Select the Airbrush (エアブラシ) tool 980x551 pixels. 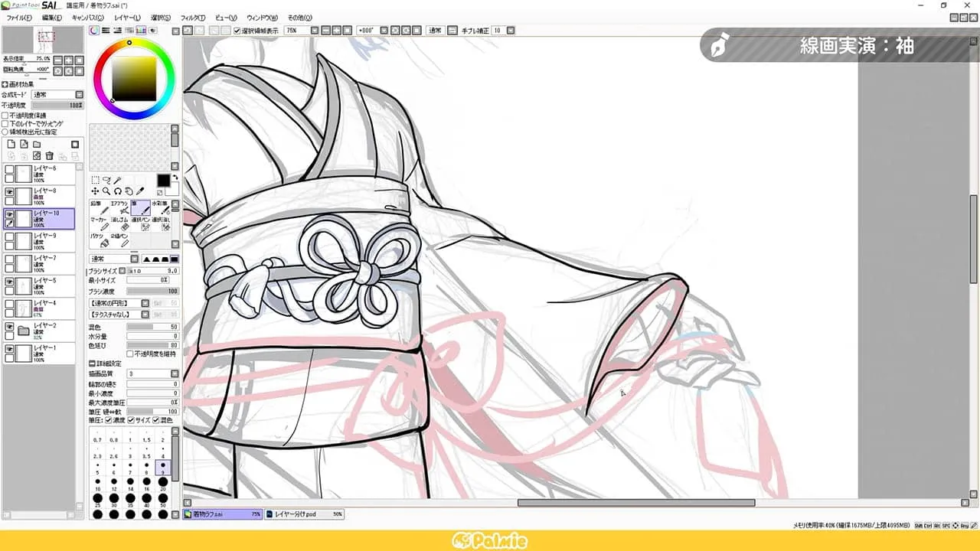pos(119,207)
